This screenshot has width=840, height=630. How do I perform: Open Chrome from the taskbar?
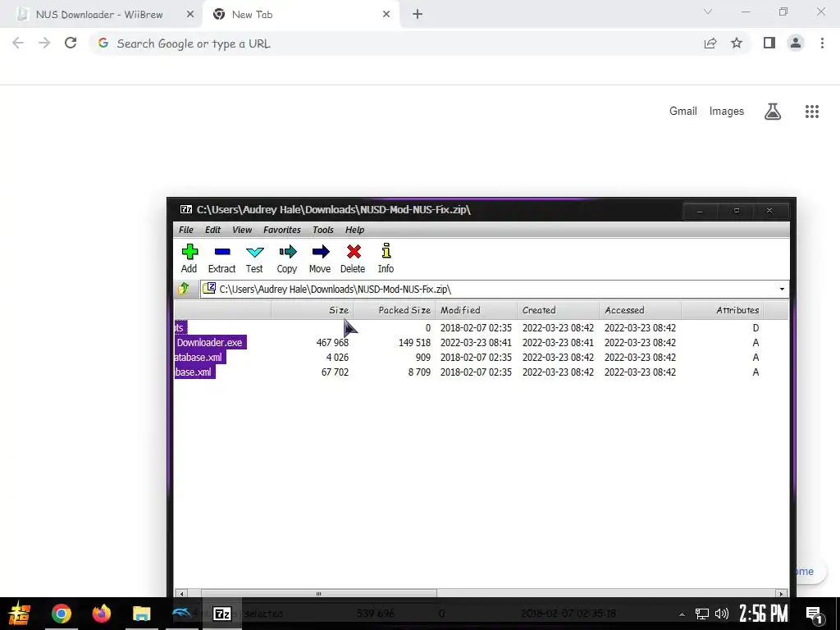61,614
